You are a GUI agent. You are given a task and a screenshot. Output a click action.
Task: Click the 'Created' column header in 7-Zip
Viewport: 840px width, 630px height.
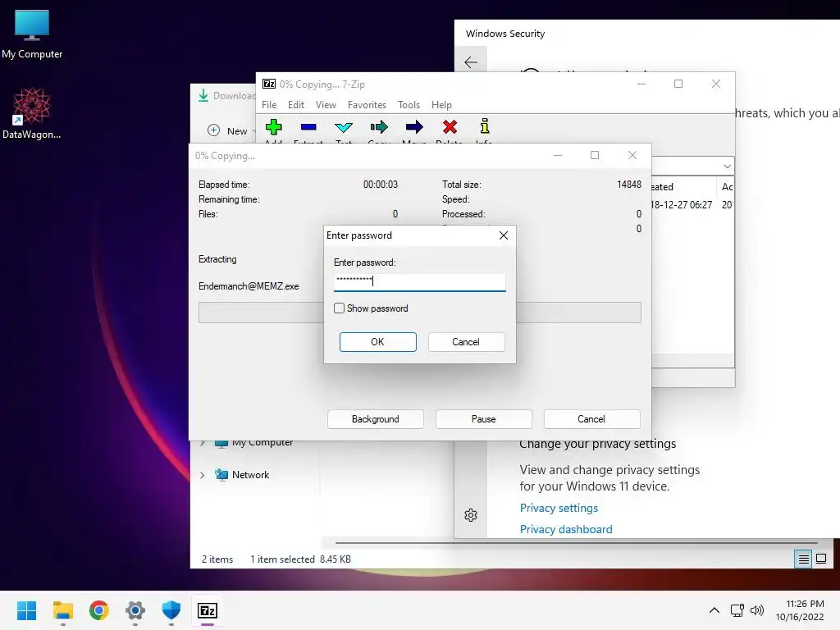pos(662,187)
